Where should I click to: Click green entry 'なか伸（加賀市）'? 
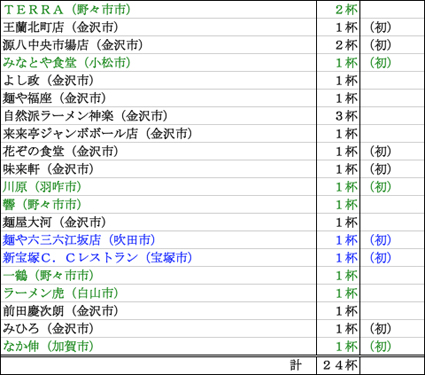click(x=48, y=346)
